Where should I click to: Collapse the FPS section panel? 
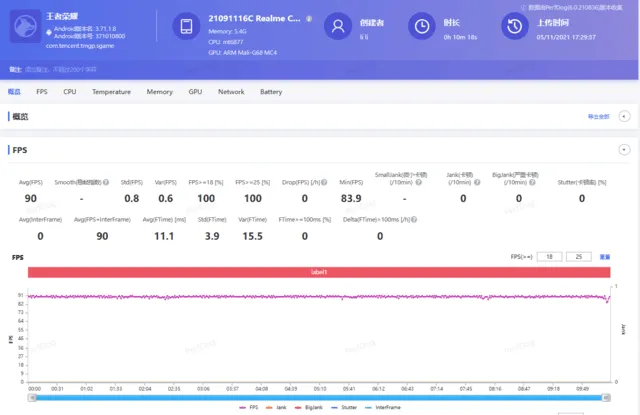pos(627,150)
